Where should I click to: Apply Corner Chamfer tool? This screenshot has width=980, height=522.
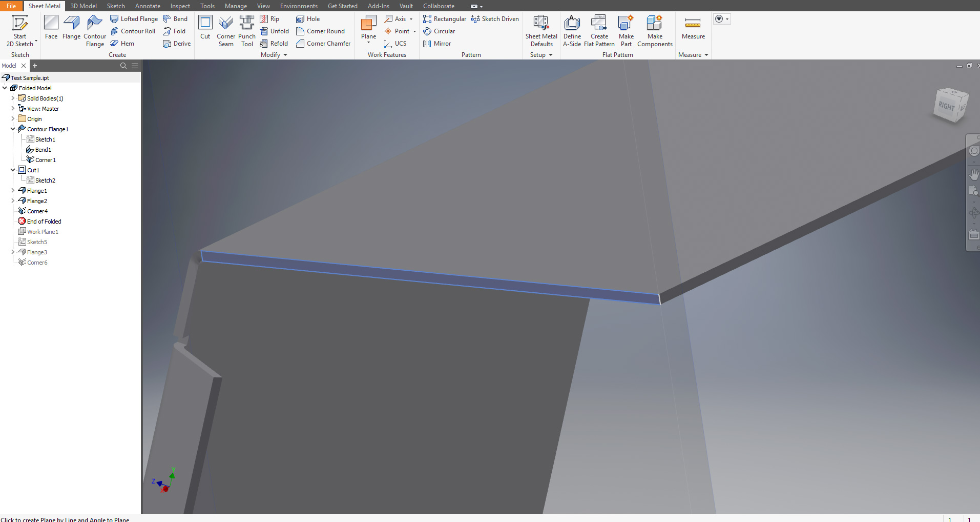point(324,44)
